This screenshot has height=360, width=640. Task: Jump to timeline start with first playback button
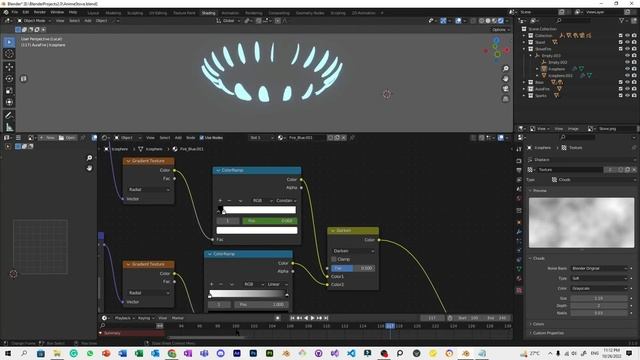pos(292,318)
